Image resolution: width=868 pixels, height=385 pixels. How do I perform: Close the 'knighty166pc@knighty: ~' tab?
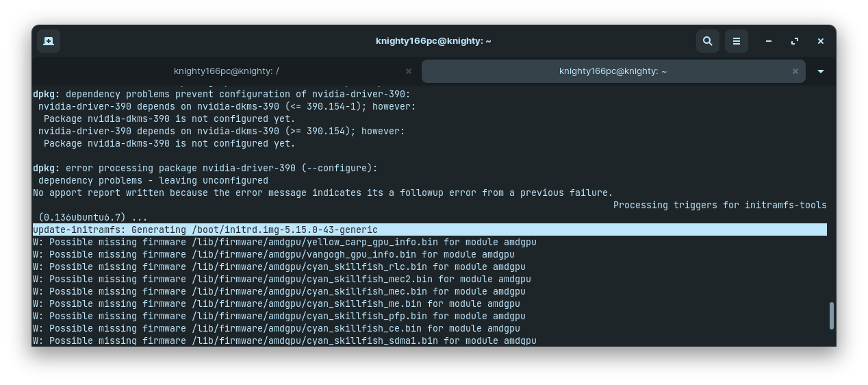[795, 71]
